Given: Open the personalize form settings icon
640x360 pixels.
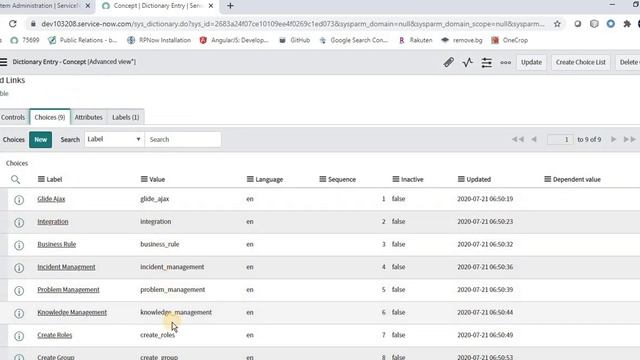Looking at the screenshot, I should [x=487, y=62].
